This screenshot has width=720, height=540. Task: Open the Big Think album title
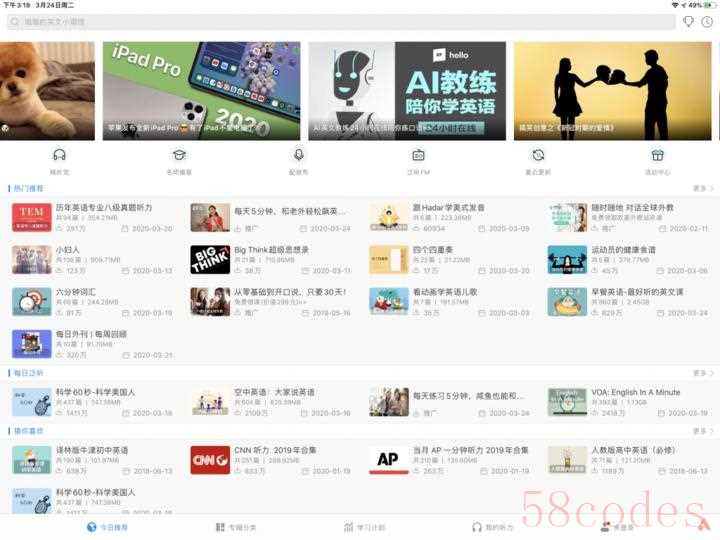(271, 250)
